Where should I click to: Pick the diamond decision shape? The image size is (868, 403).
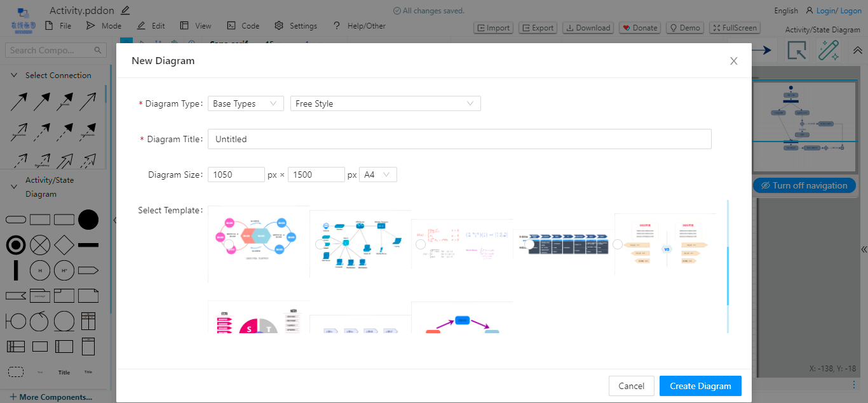click(64, 244)
